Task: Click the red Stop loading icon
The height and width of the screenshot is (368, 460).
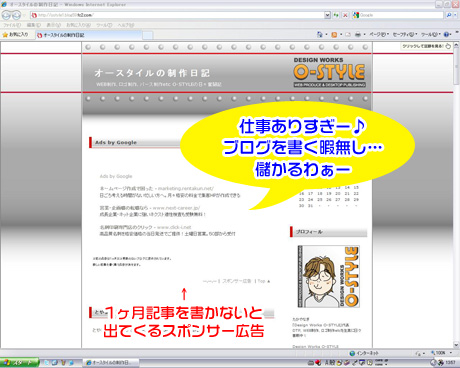Action: pos(345,15)
